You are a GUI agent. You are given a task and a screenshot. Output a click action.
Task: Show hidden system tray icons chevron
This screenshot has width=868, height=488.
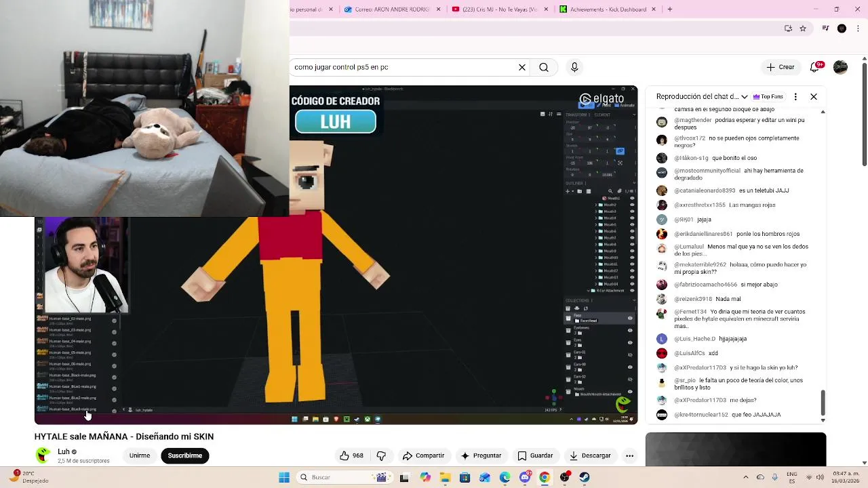[x=746, y=477]
